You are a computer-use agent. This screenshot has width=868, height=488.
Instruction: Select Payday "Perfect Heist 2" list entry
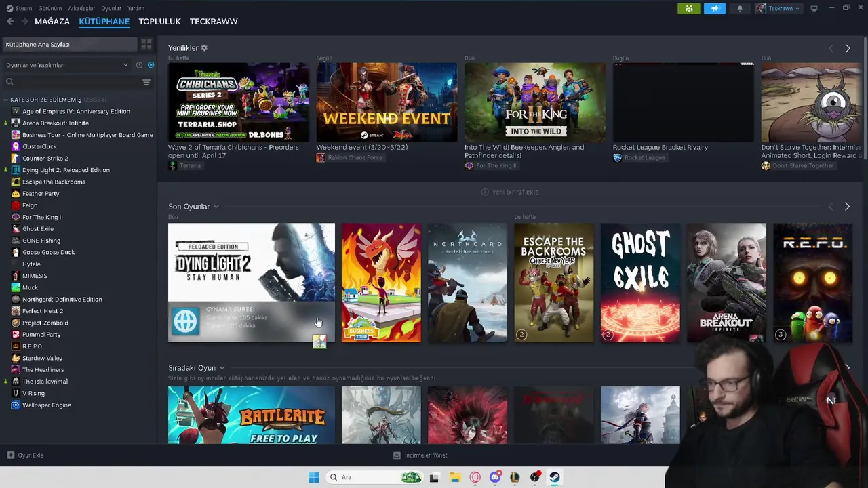point(43,311)
